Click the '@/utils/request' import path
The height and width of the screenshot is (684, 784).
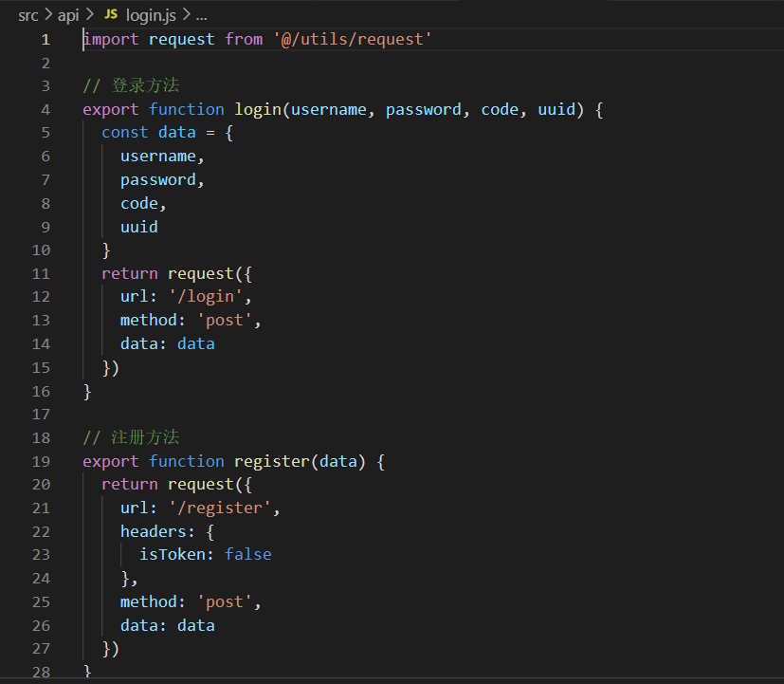tap(352, 39)
